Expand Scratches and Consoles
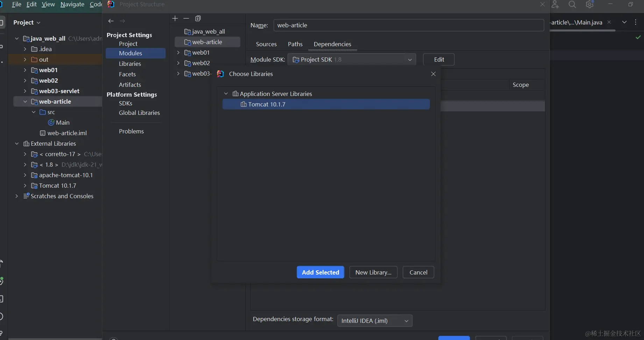 [x=17, y=196]
